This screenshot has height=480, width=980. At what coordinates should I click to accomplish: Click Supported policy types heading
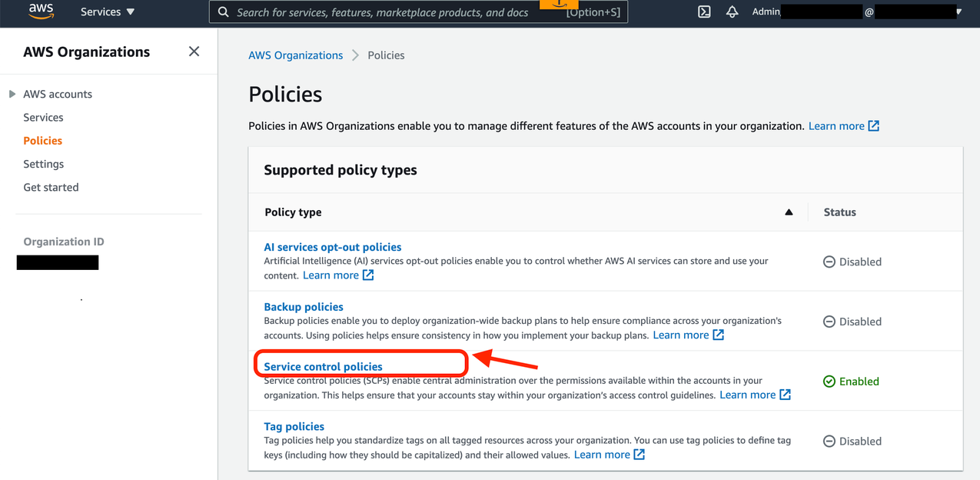click(341, 170)
